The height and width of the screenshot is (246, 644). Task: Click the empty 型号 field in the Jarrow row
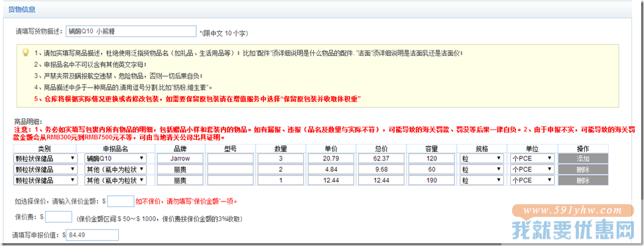click(230, 158)
